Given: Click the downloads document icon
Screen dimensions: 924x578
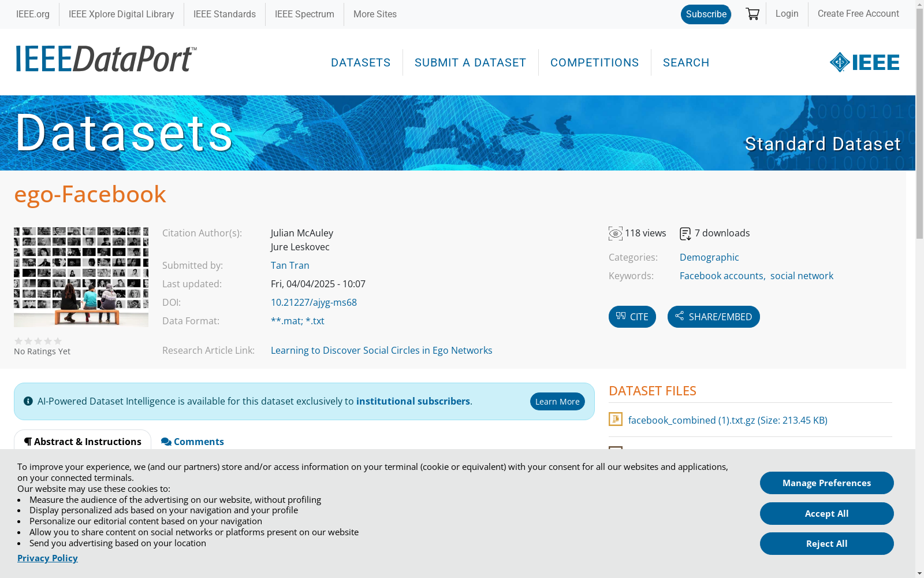Looking at the screenshot, I should point(685,234).
